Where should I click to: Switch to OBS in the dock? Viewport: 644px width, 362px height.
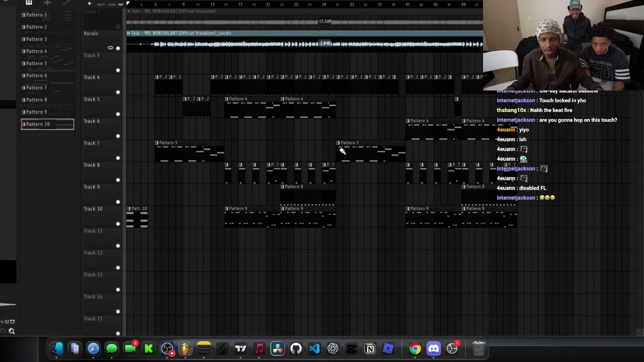[x=167, y=348]
